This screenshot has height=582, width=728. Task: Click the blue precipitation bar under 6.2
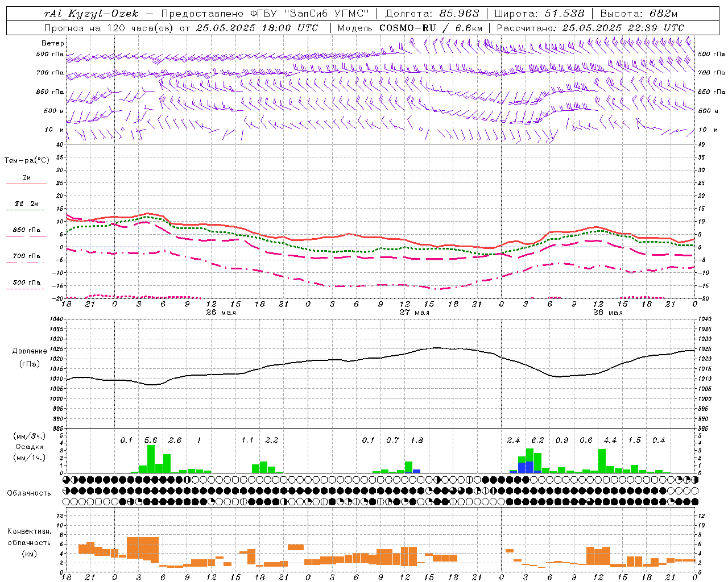tap(530, 467)
